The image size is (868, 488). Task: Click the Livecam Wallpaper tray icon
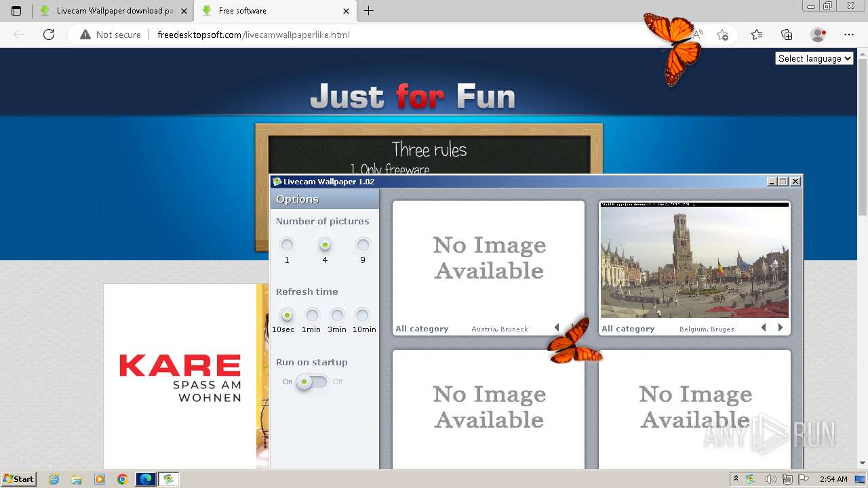pyautogui.click(x=751, y=479)
